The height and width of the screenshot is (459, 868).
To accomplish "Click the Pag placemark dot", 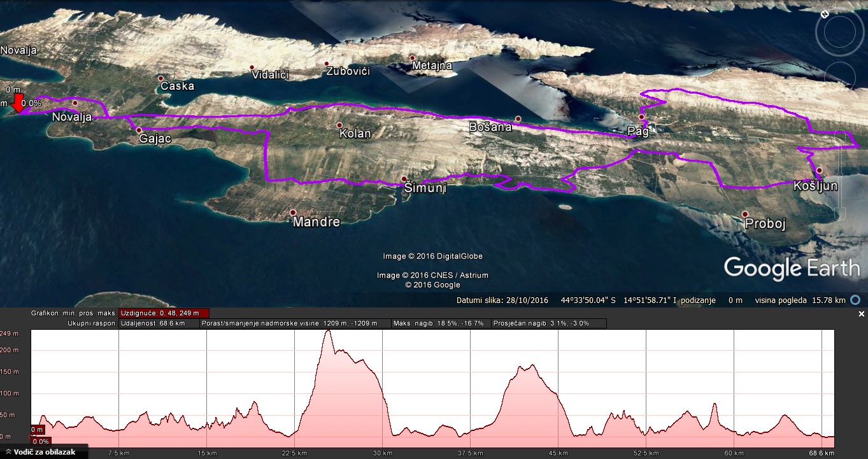I will coord(641,117).
